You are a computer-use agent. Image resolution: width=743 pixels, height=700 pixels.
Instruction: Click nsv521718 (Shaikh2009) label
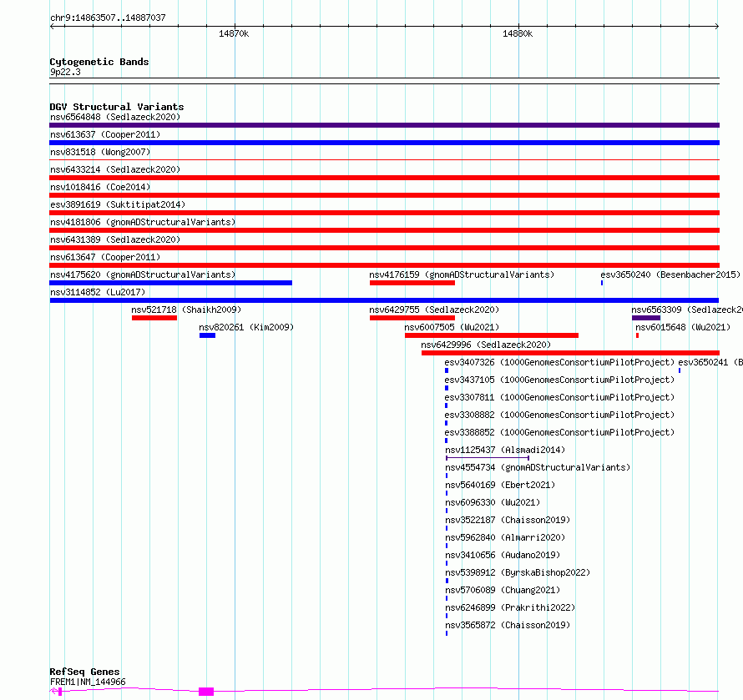pyautogui.click(x=186, y=310)
